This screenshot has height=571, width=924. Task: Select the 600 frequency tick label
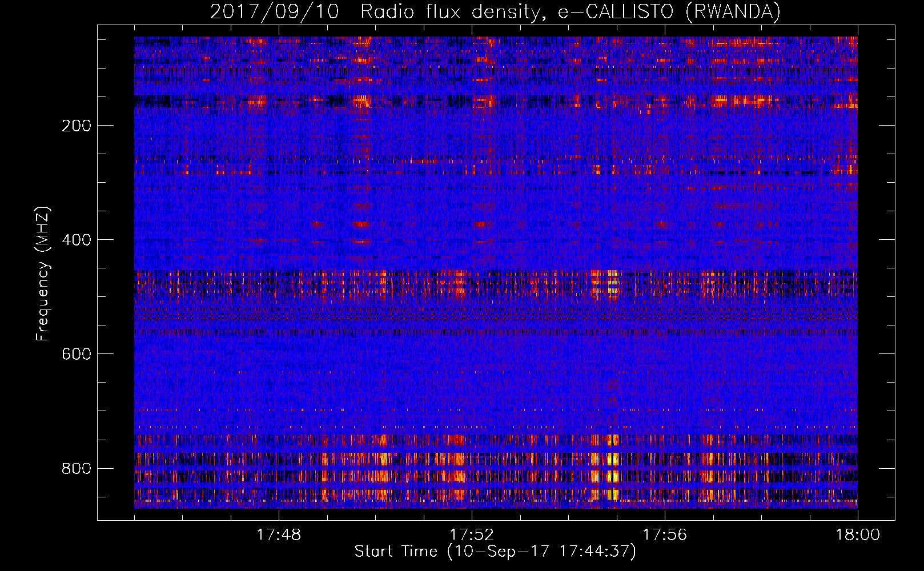(77, 354)
